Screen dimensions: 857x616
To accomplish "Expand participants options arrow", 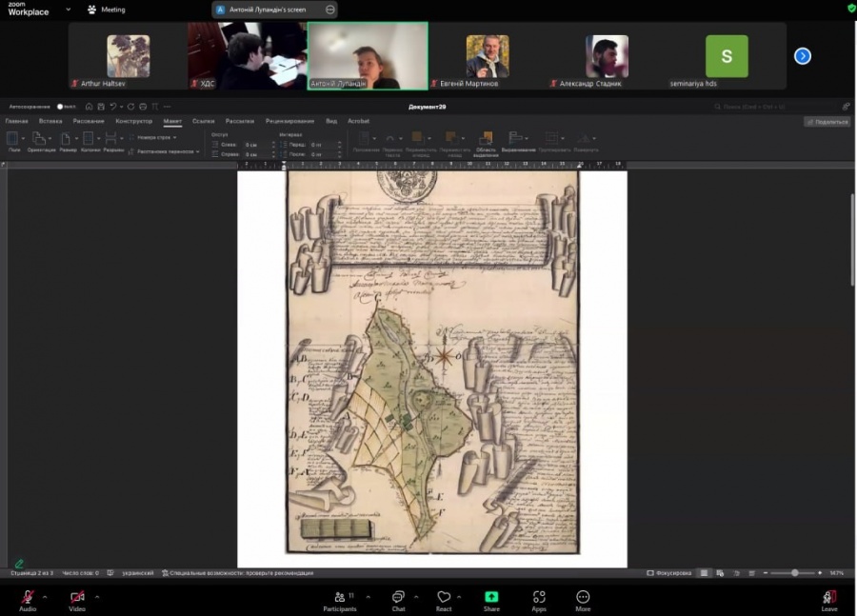I will click(x=368, y=596).
